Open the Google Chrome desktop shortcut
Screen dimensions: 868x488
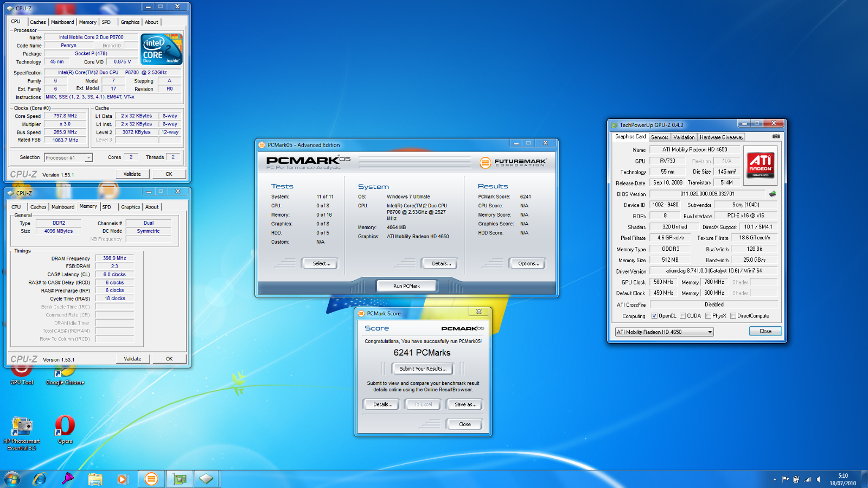65,375
